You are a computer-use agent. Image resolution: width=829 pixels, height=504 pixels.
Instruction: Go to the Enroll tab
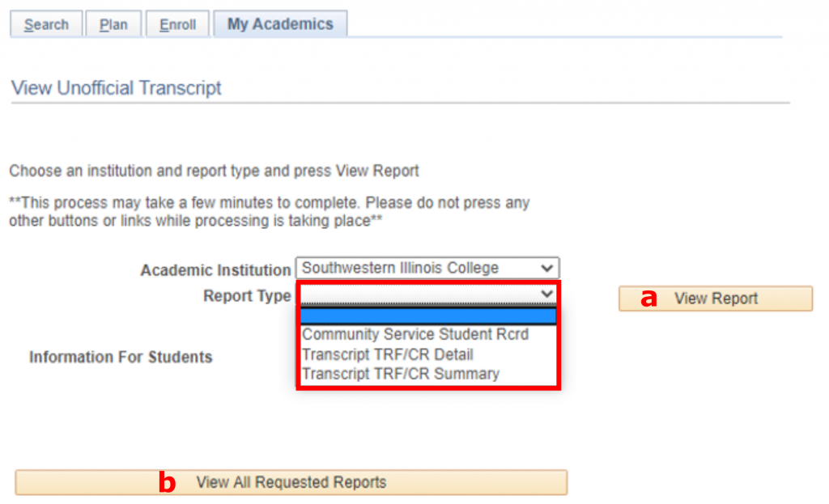click(177, 24)
